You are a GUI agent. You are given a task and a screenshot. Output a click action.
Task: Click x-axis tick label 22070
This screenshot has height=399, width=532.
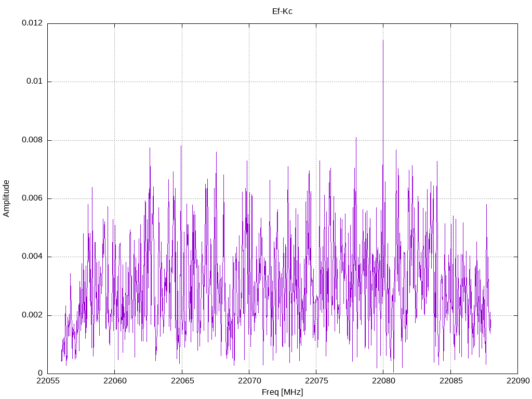click(249, 381)
